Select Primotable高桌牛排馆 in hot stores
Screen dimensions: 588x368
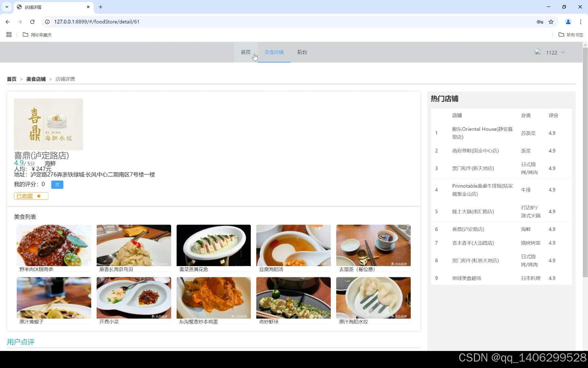(483, 190)
